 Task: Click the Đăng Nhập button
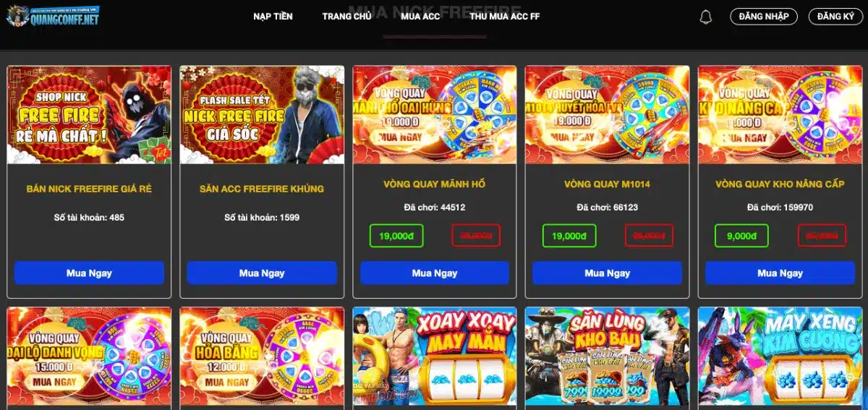pos(764,17)
